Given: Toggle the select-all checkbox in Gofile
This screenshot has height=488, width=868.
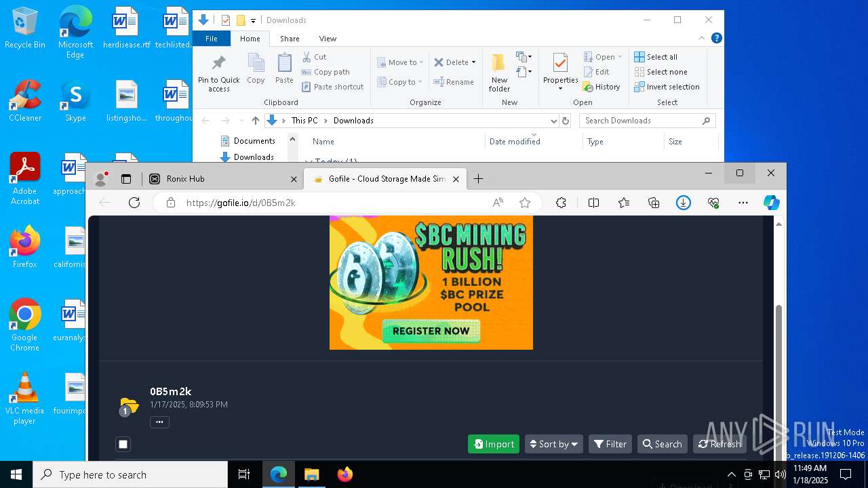Looking at the screenshot, I should point(123,444).
